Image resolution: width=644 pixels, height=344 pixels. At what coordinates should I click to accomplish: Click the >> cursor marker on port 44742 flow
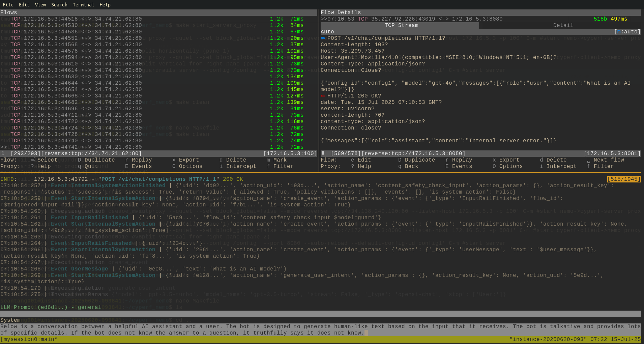pyautogui.click(x=4, y=147)
